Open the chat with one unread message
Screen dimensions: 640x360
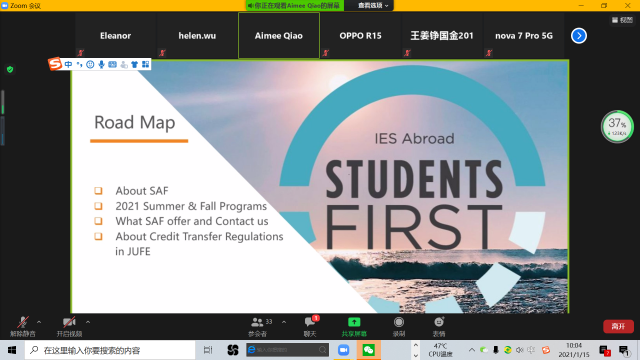[310, 327]
